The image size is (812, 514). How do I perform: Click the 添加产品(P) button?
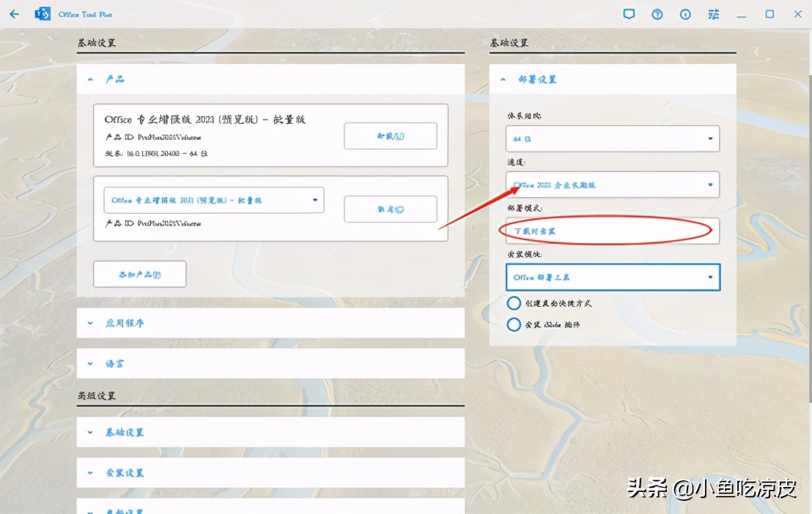140,275
